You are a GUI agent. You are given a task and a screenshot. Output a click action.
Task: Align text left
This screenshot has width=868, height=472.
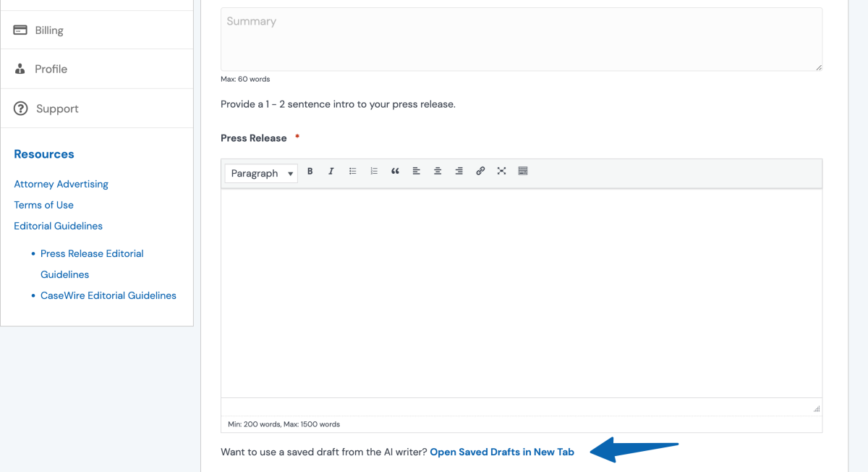click(x=417, y=172)
